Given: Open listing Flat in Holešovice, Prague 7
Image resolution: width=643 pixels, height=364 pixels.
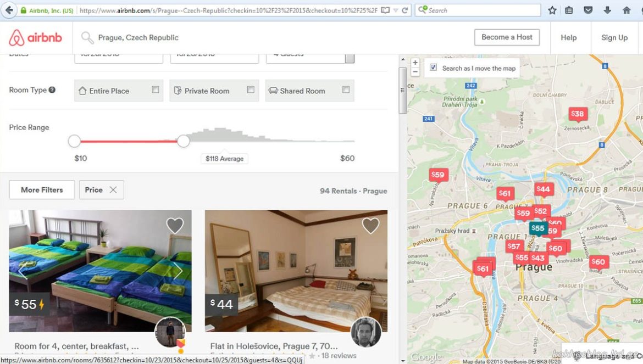Looking at the screenshot, I should pyautogui.click(x=274, y=346).
